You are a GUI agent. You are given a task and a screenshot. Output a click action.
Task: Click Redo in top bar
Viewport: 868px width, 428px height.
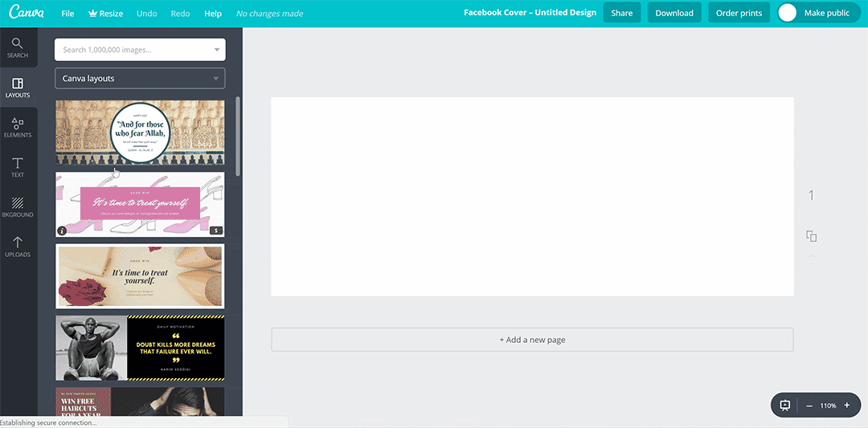(180, 14)
